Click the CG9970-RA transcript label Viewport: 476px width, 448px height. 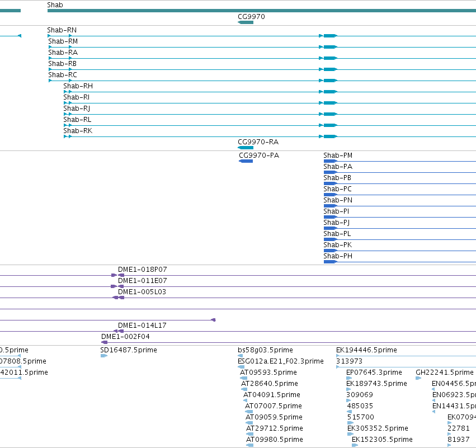click(x=258, y=142)
